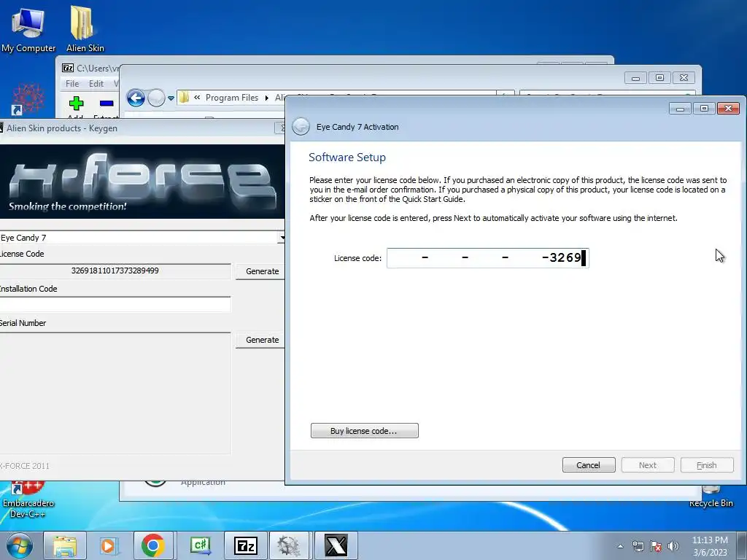Open the Windows Start menu
Viewport: 747px width, 560px height.
[20, 545]
